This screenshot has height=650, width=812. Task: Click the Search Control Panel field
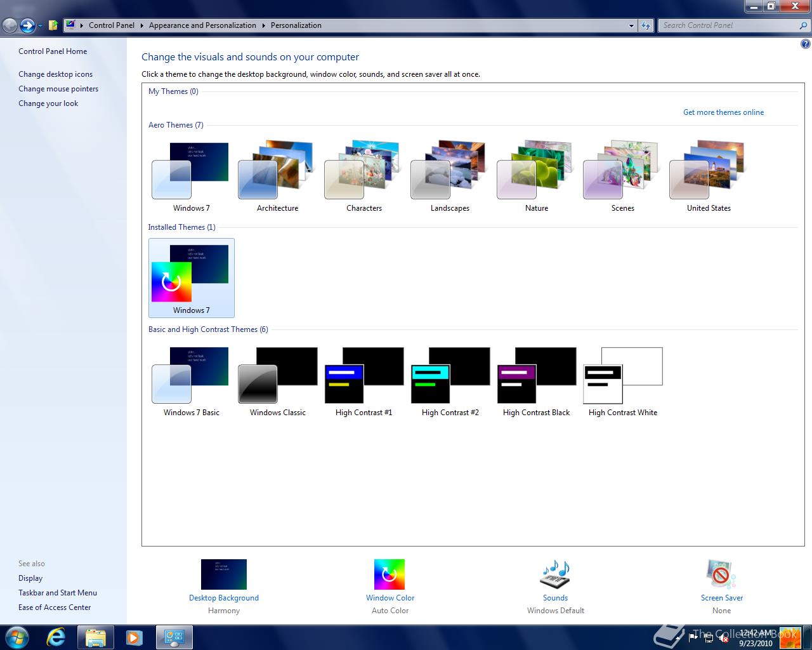tap(728, 25)
